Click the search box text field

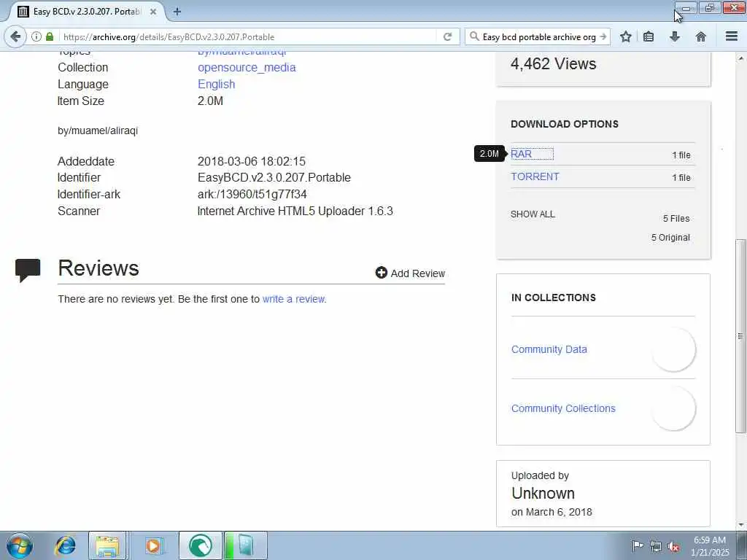click(539, 36)
